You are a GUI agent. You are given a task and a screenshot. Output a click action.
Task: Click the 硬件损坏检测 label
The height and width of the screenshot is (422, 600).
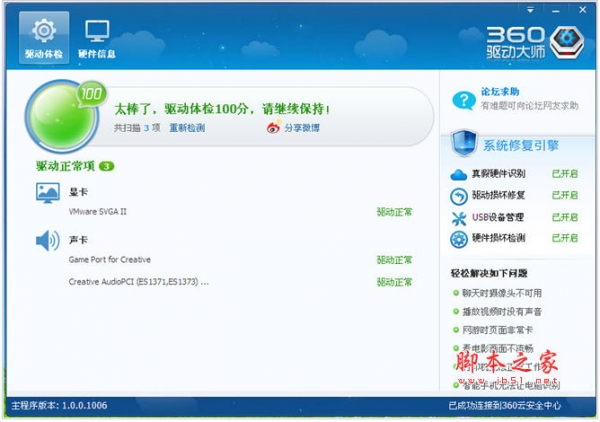(x=499, y=238)
